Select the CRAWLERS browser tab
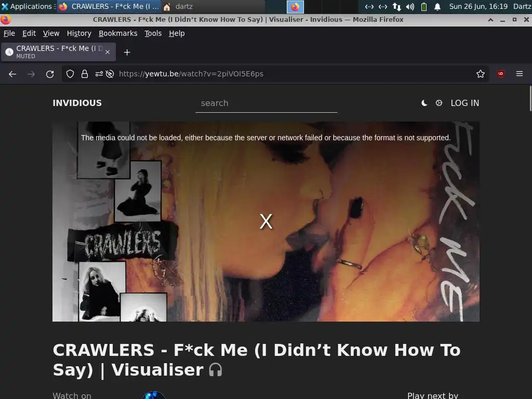532x399 pixels. [x=58, y=52]
